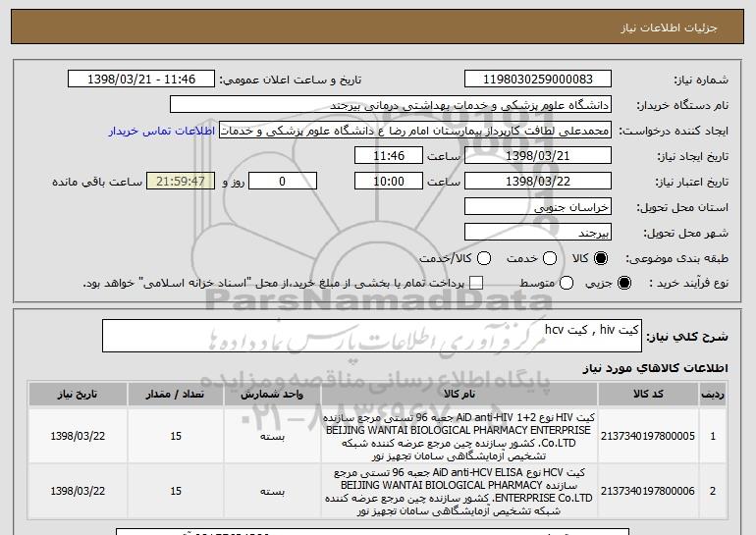Click the delivery city field بیرجند
This screenshot has height=535, width=756.
(538, 233)
